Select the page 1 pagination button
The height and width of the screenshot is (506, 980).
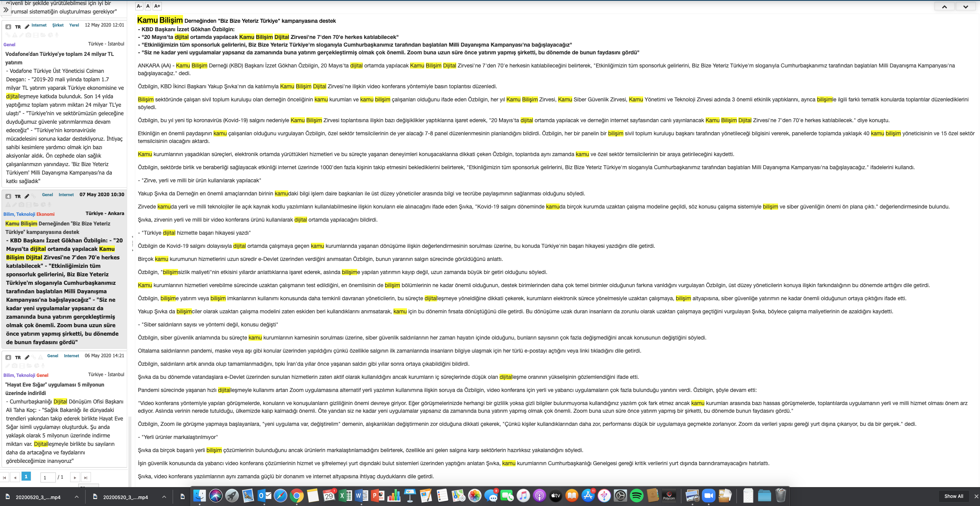pyautogui.click(x=26, y=477)
